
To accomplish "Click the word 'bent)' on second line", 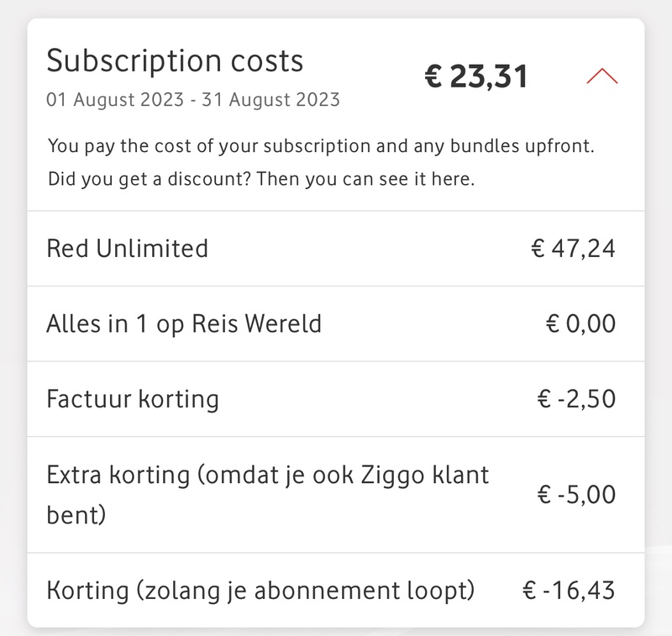I will pyautogui.click(x=76, y=513).
